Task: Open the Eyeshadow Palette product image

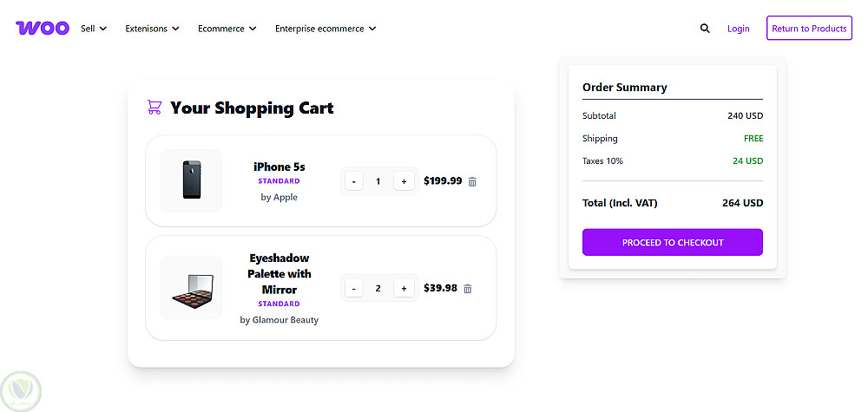Action: point(192,288)
